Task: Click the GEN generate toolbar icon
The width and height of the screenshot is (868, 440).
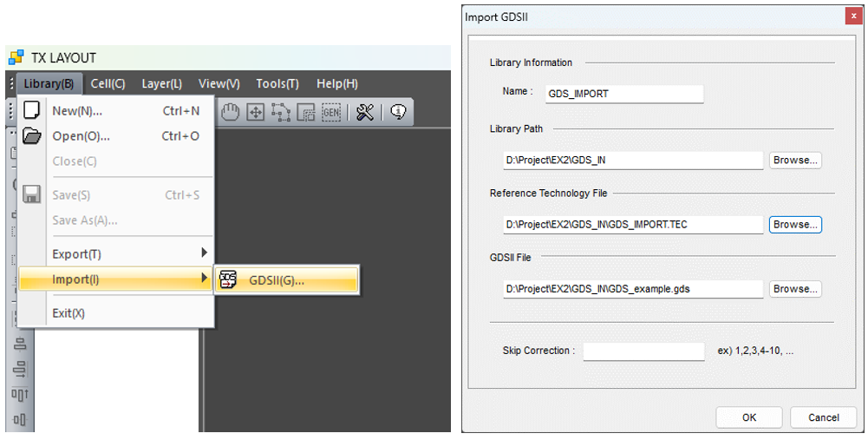Action: tap(331, 112)
